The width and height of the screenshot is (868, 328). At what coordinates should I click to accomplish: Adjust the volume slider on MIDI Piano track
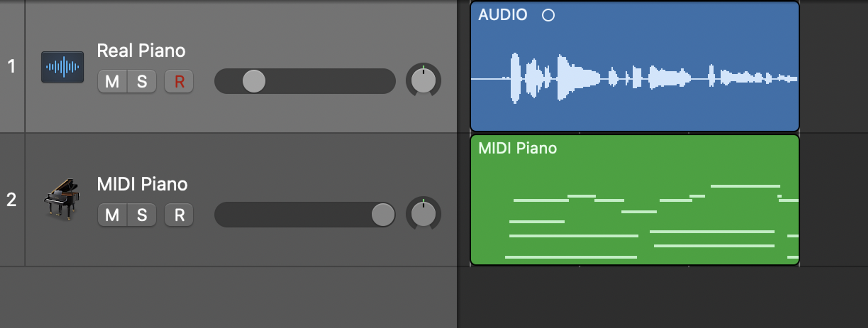(x=382, y=214)
